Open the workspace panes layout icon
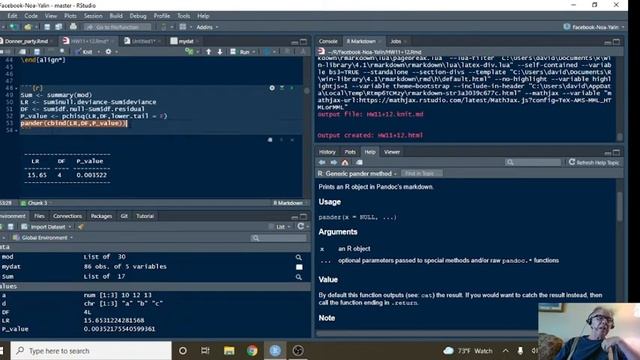The width and height of the screenshot is (640, 360). point(183,27)
